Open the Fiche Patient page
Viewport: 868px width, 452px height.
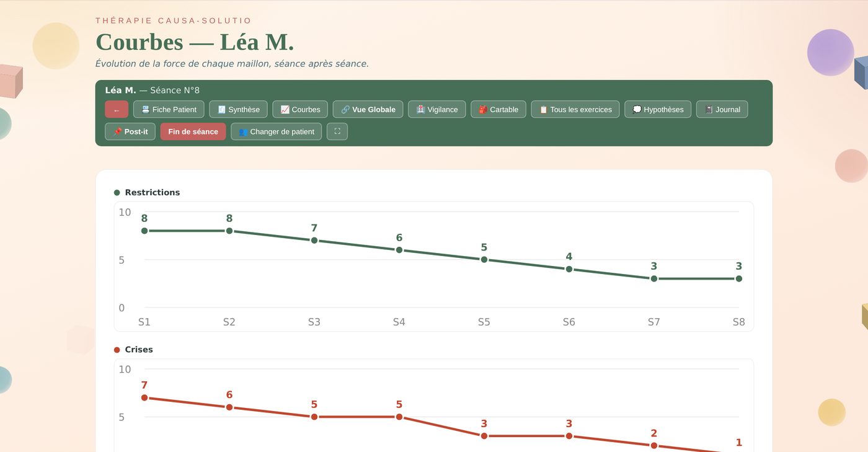pyautogui.click(x=169, y=109)
